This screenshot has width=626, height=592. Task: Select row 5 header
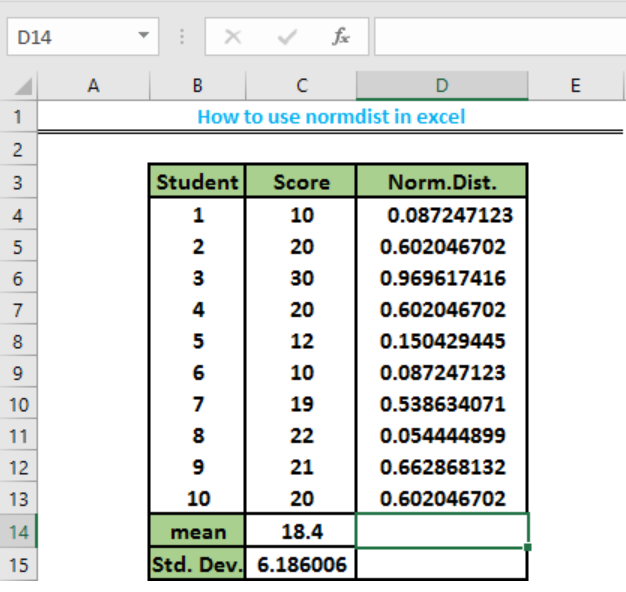[18, 247]
